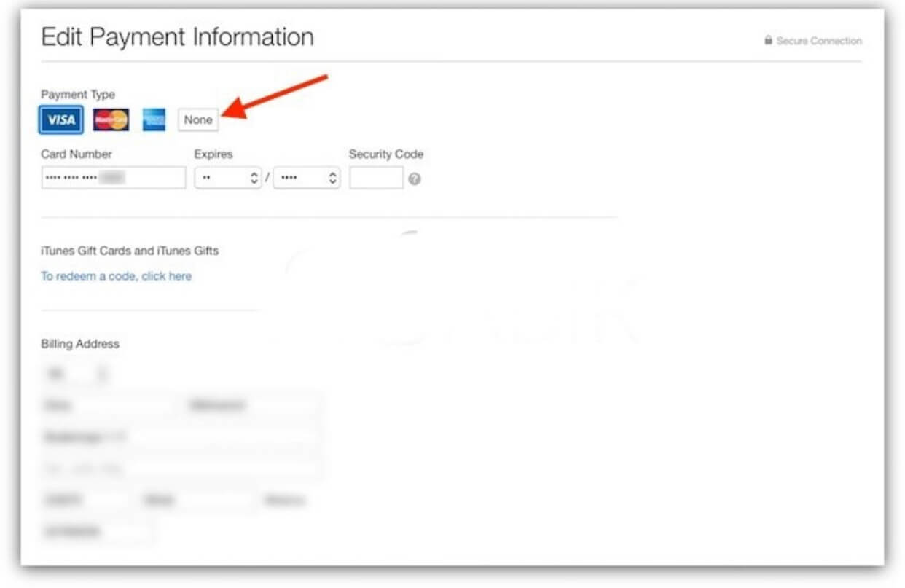This screenshot has height=588, width=905.
Task: Click the Secure Connection text label
Action: click(x=819, y=42)
